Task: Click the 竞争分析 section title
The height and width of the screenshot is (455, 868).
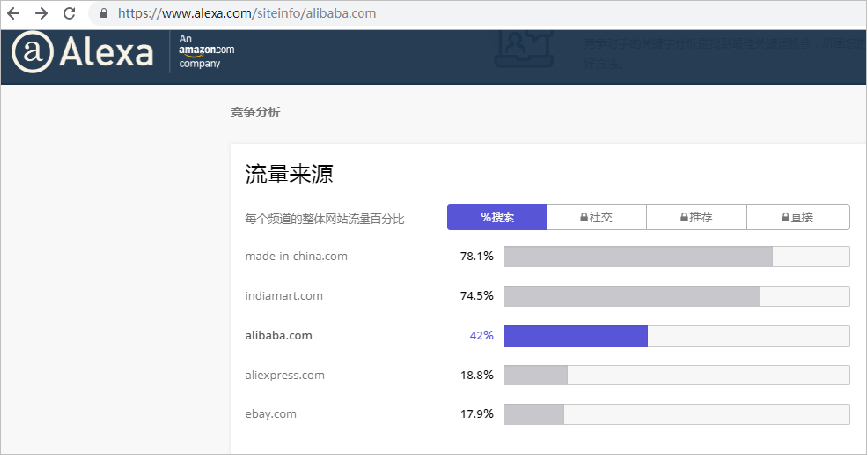Action: pos(256,112)
